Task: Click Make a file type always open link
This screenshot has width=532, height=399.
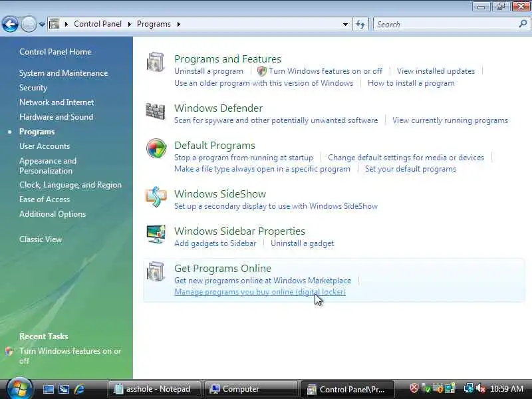Action: click(262, 169)
